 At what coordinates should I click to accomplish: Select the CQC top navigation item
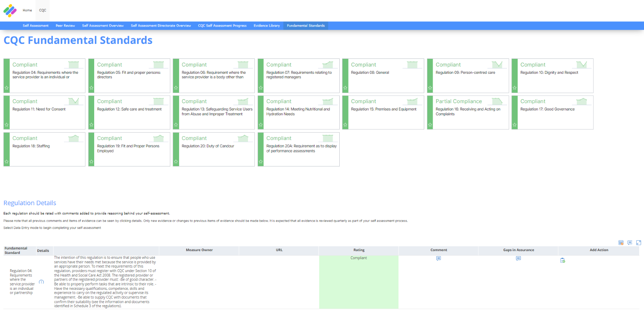(43, 10)
